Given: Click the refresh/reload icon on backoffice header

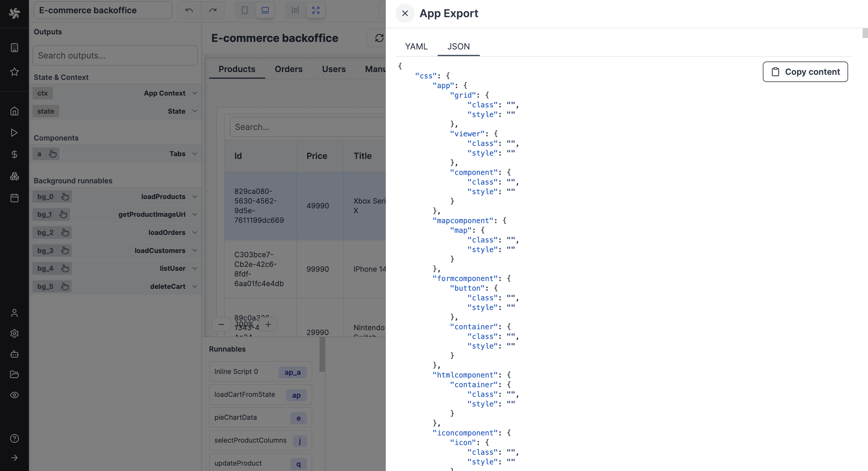Looking at the screenshot, I should tap(379, 38).
